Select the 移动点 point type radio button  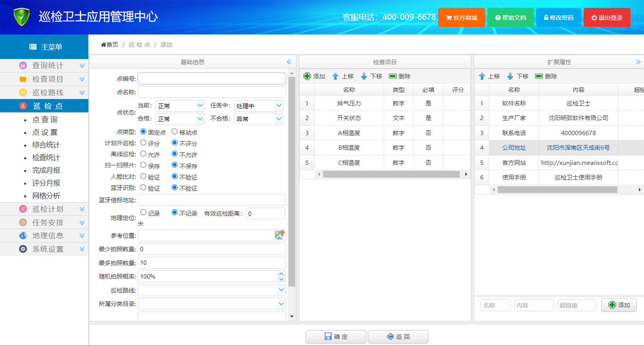pos(174,132)
